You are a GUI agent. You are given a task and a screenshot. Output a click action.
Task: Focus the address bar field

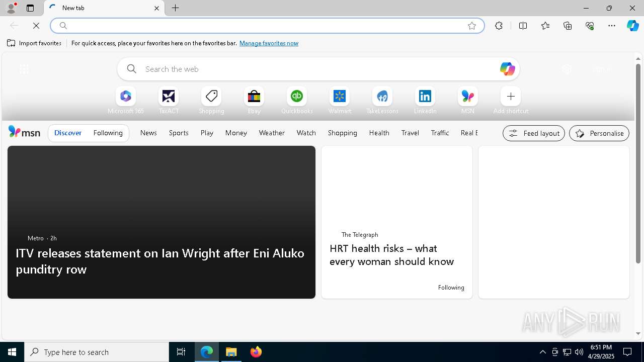pos(267,26)
